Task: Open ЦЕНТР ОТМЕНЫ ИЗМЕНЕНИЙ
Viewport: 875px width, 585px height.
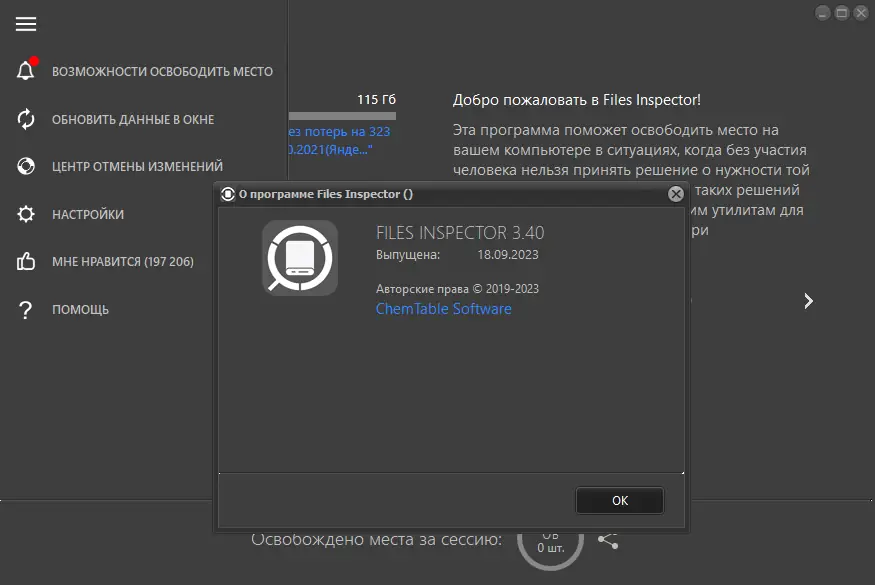Action: 137,166
